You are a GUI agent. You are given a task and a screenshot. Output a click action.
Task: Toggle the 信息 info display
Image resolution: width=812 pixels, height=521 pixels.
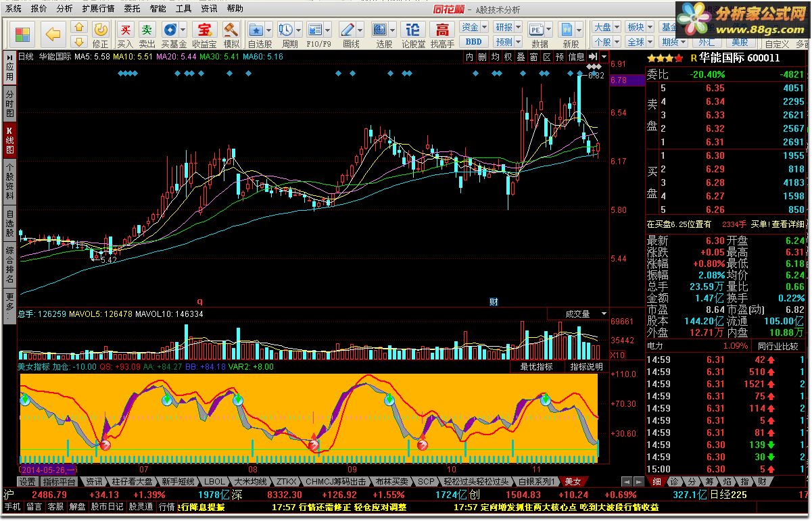577,57
